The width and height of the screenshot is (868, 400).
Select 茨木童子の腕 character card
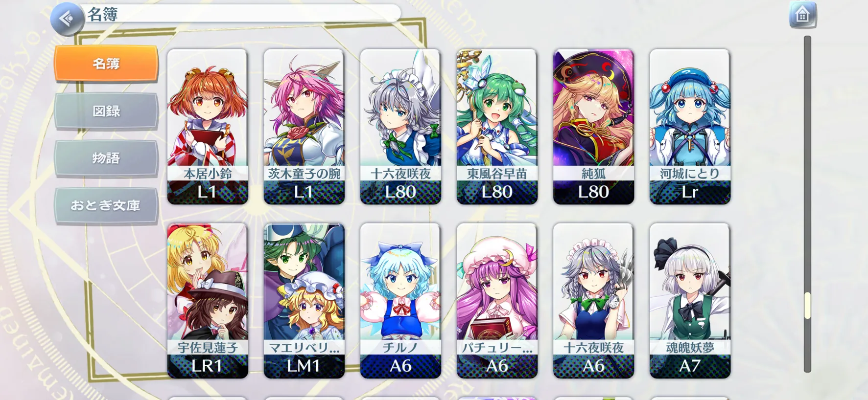[x=304, y=127]
